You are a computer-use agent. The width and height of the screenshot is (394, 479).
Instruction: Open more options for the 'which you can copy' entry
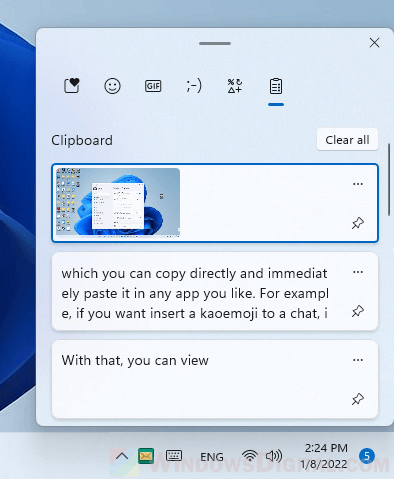coord(358,272)
